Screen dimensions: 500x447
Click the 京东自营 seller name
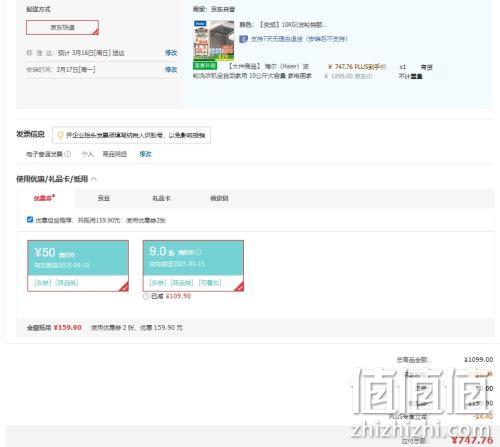click(223, 9)
